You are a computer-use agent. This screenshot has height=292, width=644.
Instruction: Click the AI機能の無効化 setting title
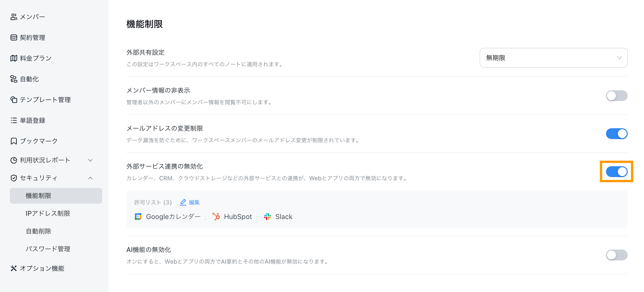click(x=149, y=250)
